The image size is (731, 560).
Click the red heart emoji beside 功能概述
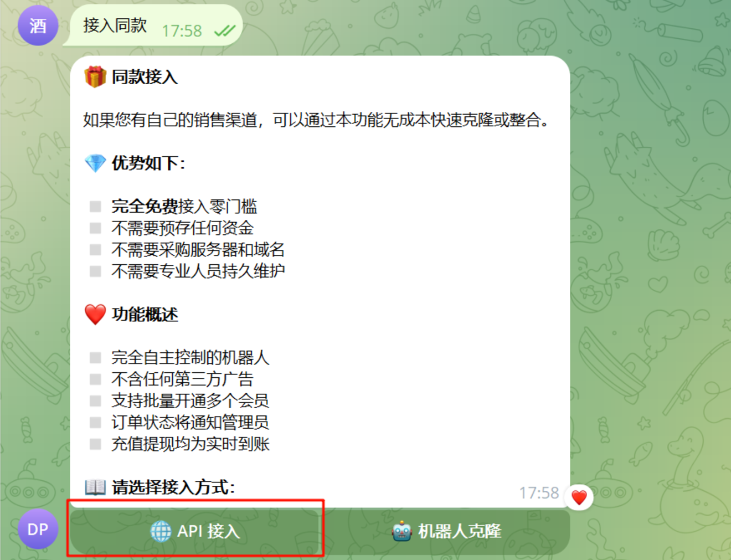click(x=95, y=314)
